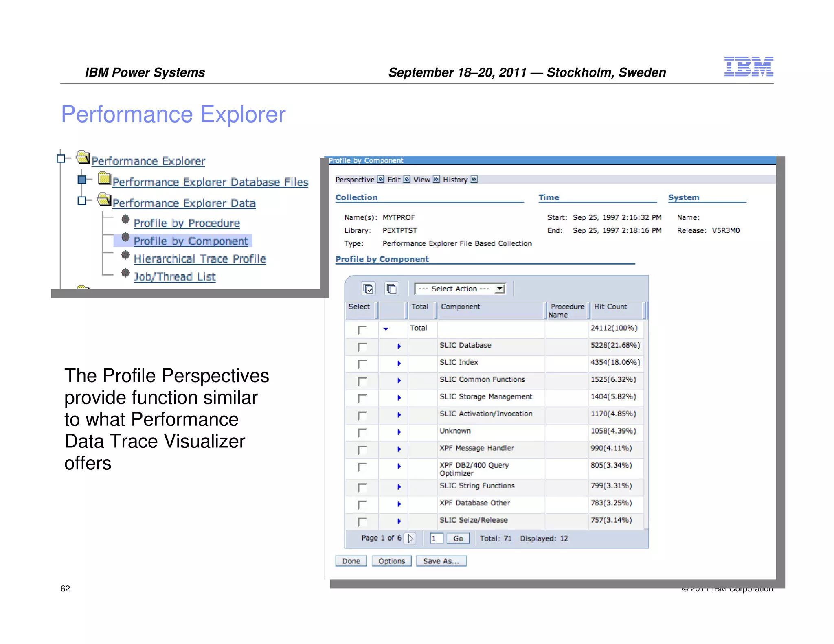Viewport: 834px width, 644px height.
Task: Collapse the Total row arrow
Action: coord(386,329)
